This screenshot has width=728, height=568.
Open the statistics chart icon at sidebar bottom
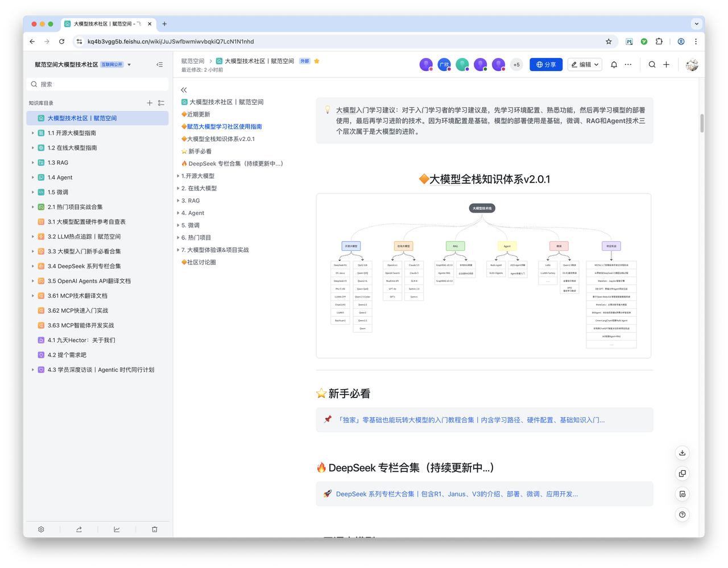click(117, 529)
